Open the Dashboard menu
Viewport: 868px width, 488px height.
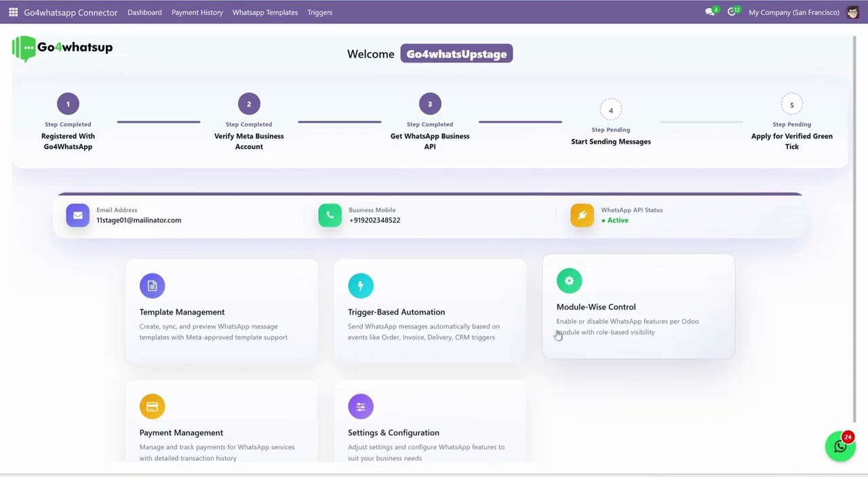tap(144, 12)
